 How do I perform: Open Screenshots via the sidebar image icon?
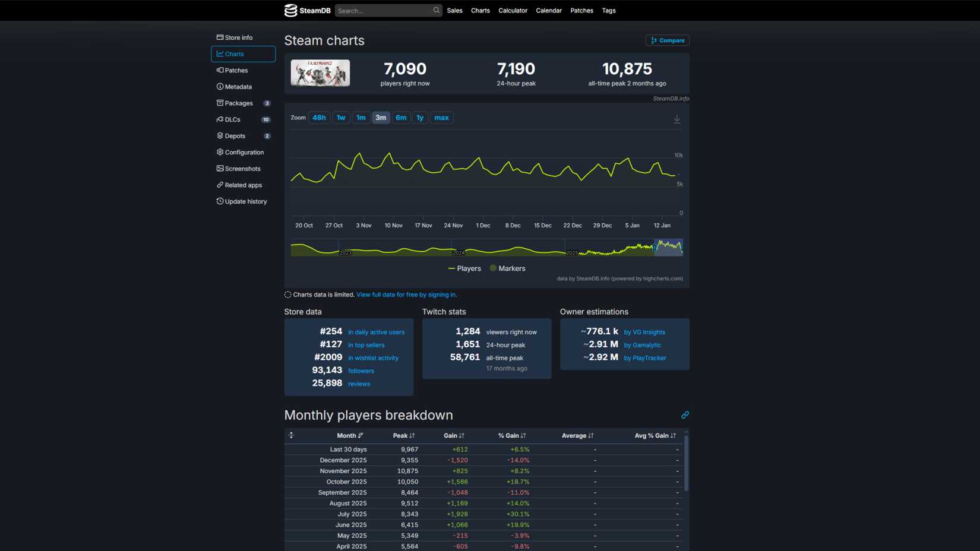[x=220, y=169]
